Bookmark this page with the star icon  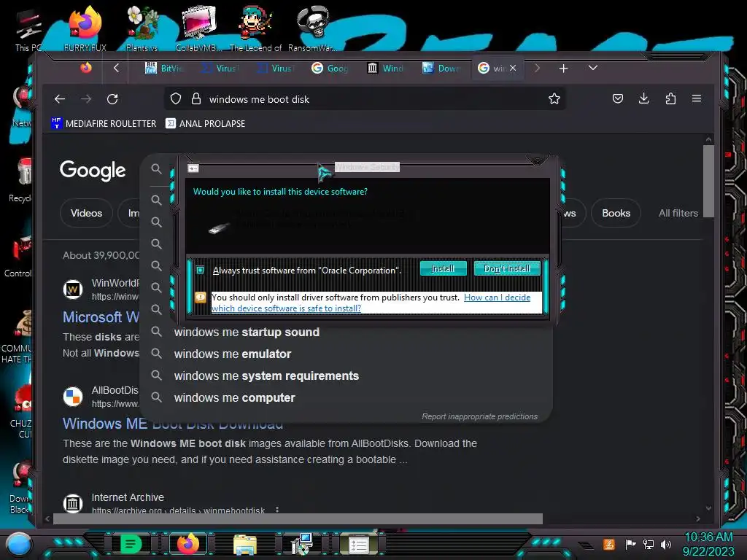coord(554,98)
